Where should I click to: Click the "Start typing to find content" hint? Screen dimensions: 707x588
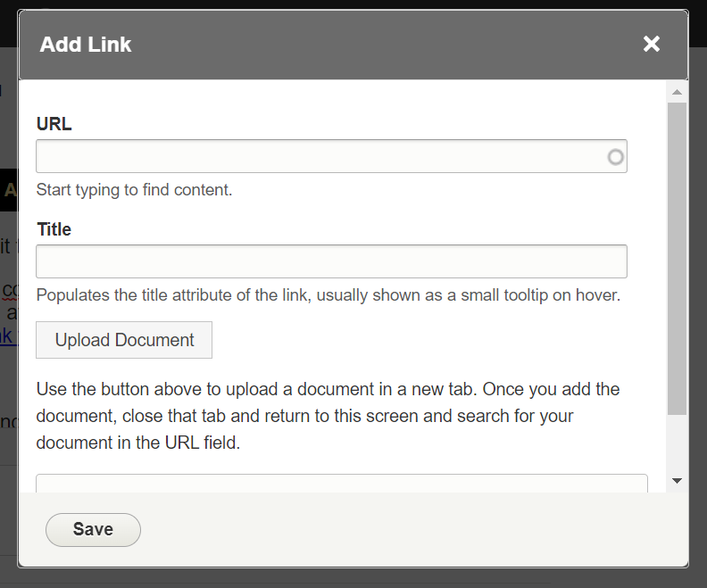[134, 189]
